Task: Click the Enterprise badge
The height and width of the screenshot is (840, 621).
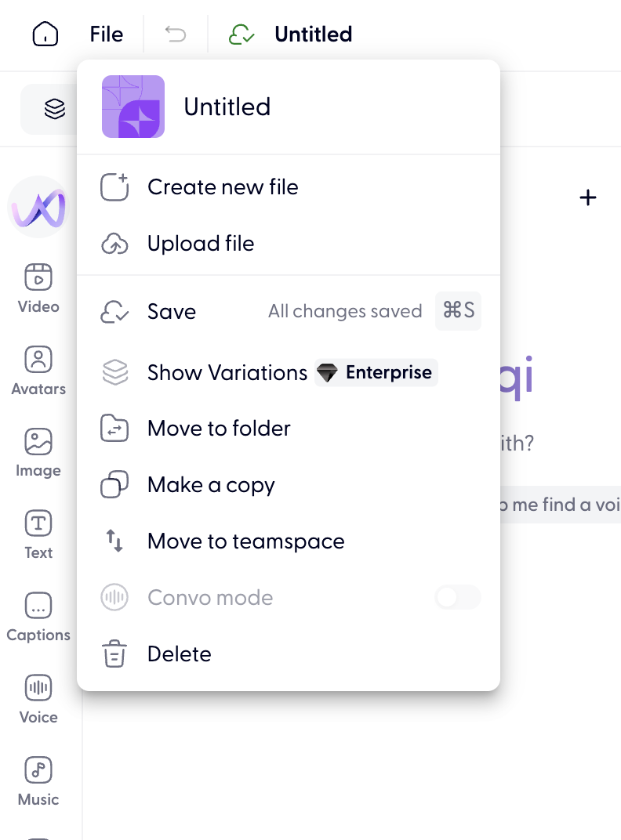Action: tap(376, 372)
